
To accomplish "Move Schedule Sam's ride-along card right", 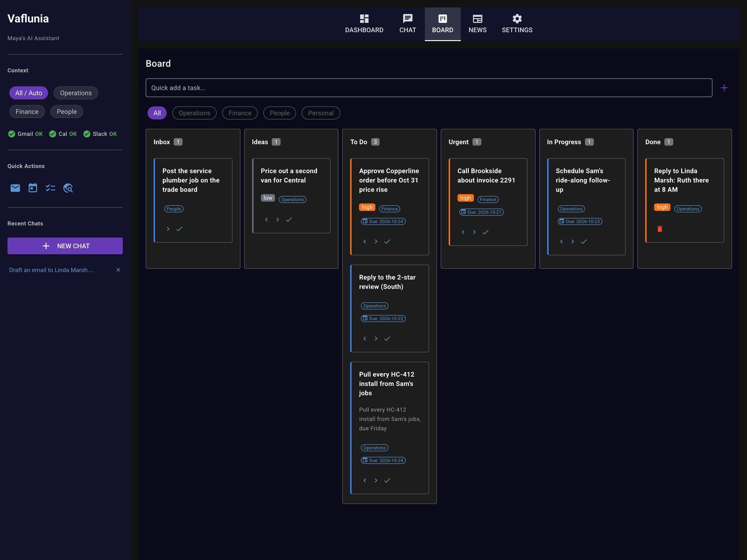I will 573,241.
